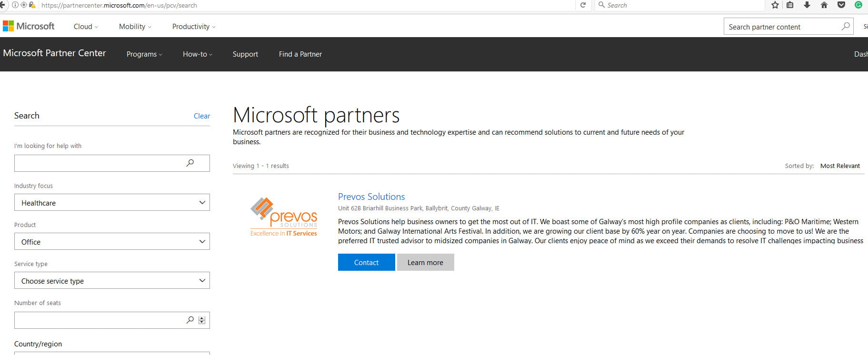Click the Microsoft logo
This screenshot has height=355, width=868.
(29, 26)
